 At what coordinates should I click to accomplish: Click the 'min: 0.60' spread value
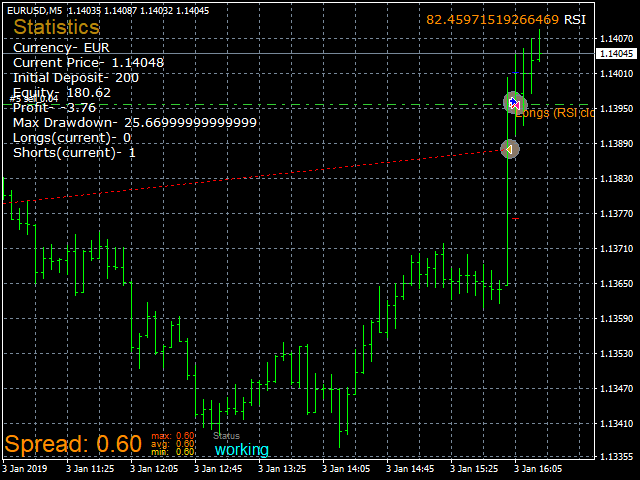[x=173, y=452]
